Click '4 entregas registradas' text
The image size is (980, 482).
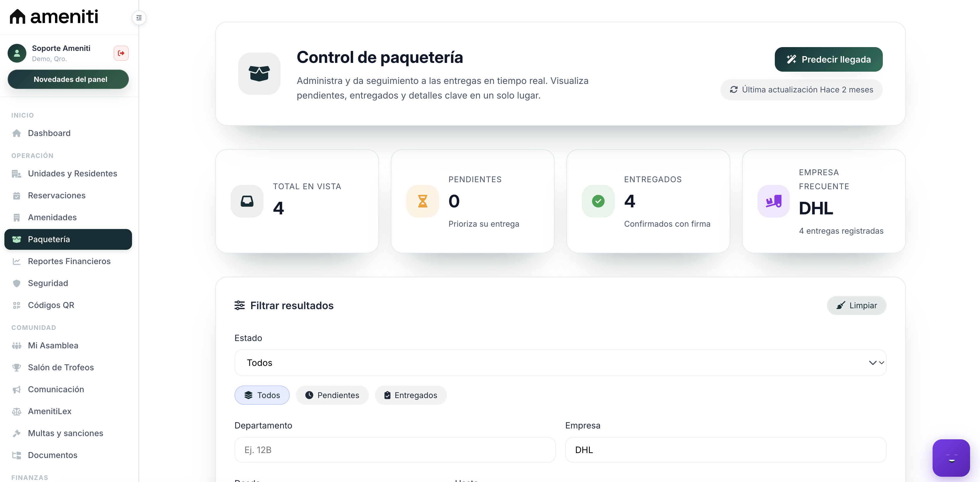coord(841,231)
